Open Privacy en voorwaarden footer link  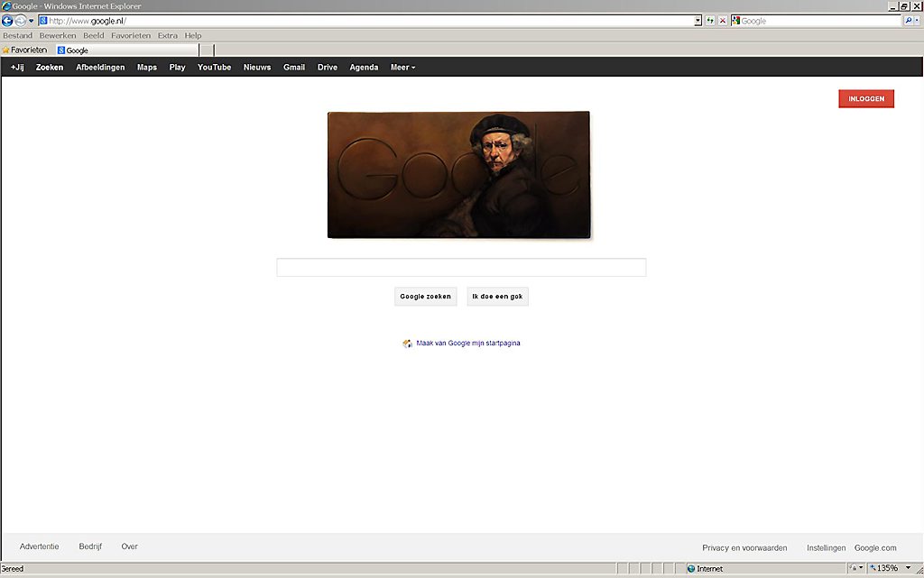744,548
